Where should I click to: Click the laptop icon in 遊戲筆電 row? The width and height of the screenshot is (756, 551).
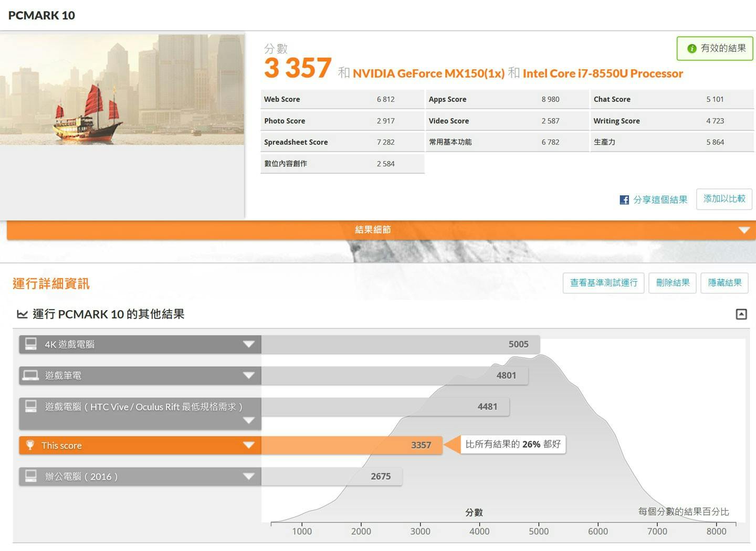pos(31,375)
